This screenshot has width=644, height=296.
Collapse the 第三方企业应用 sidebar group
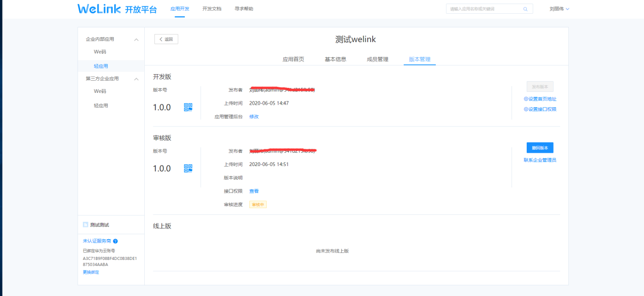point(136,79)
